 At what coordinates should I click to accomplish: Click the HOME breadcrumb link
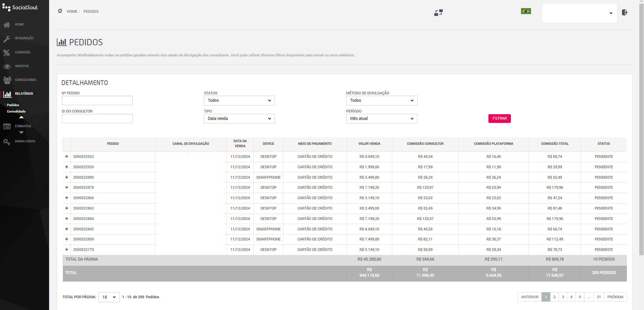click(x=72, y=11)
